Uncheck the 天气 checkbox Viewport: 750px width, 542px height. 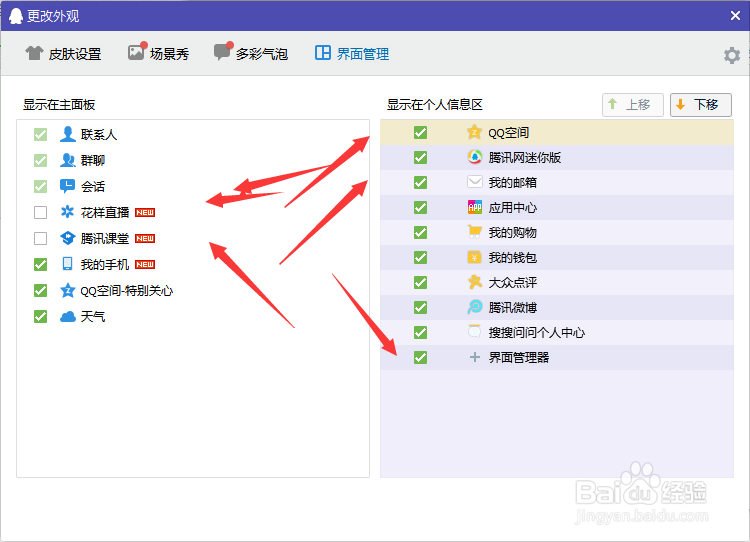pos(40,316)
